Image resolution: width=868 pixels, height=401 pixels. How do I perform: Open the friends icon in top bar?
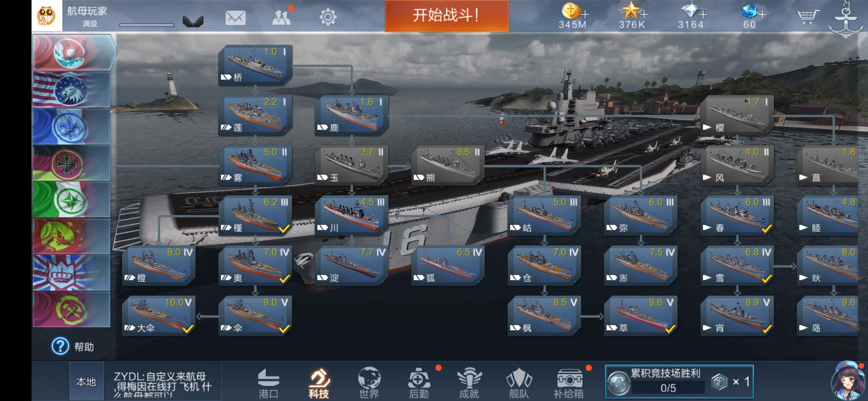coord(282,17)
